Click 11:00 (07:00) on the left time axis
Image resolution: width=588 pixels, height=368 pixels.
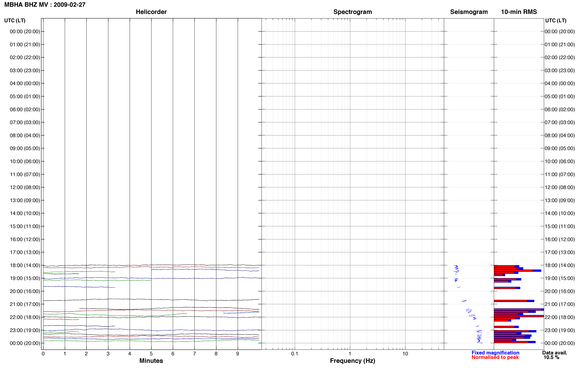[x=25, y=174]
